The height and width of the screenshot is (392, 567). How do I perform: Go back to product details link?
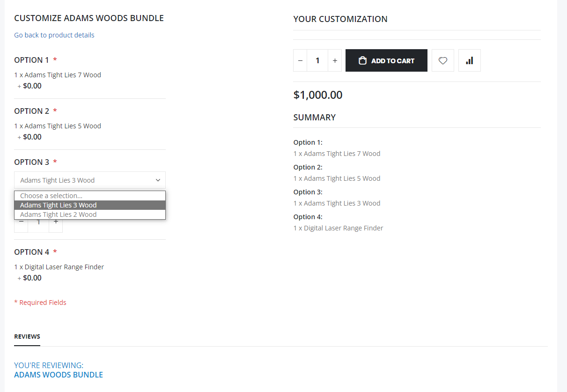[54, 35]
